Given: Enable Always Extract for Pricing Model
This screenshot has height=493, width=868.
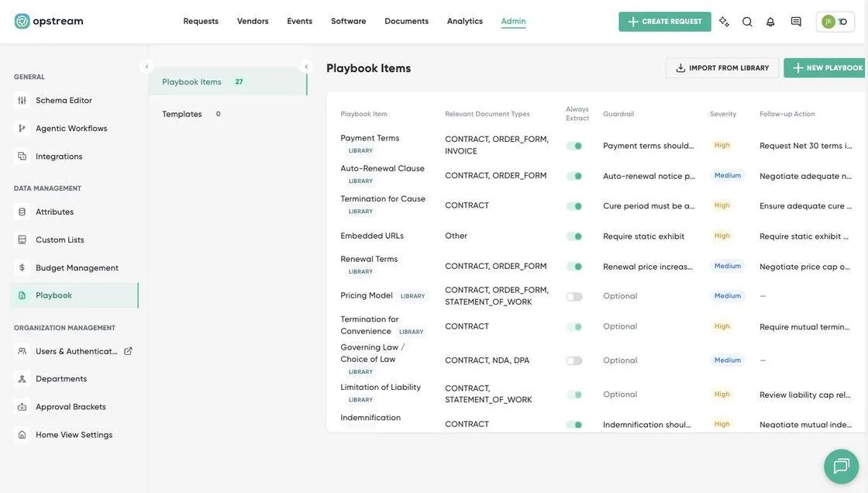Looking at the screenshot, I should pos(574,296).
